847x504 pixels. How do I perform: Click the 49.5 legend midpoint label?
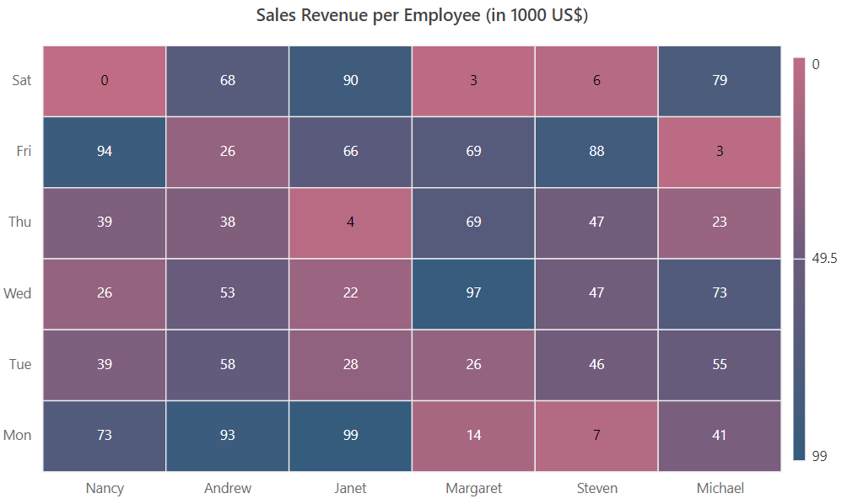click(824, 259)
